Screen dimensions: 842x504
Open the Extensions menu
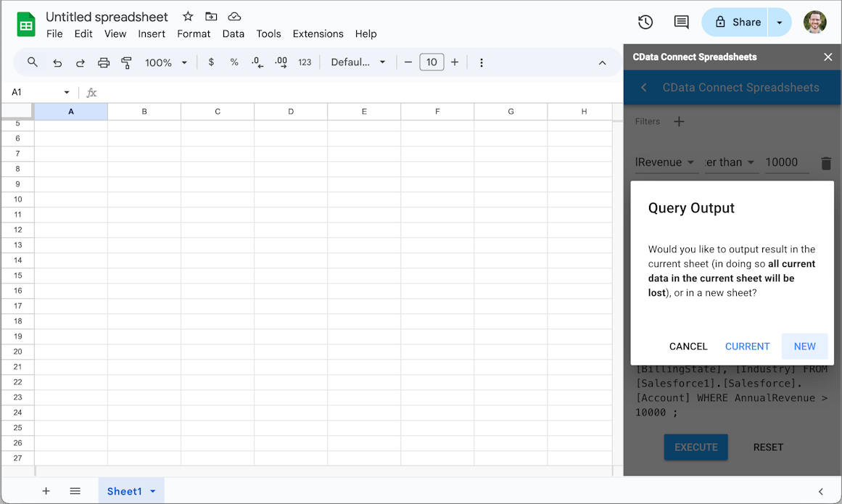(x=318, y=33)
